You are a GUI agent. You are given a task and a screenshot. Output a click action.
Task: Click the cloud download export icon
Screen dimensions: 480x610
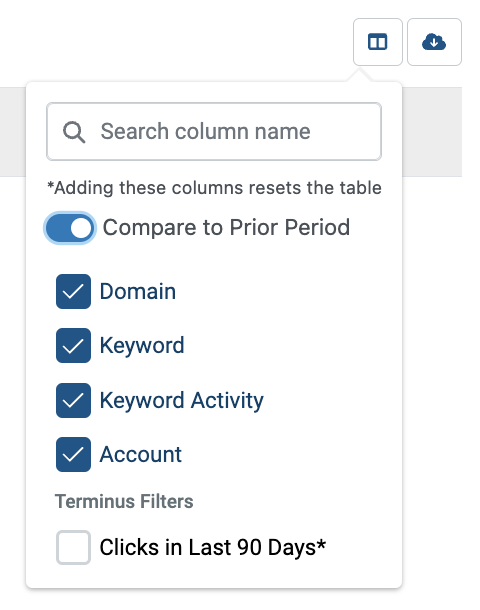434,42
